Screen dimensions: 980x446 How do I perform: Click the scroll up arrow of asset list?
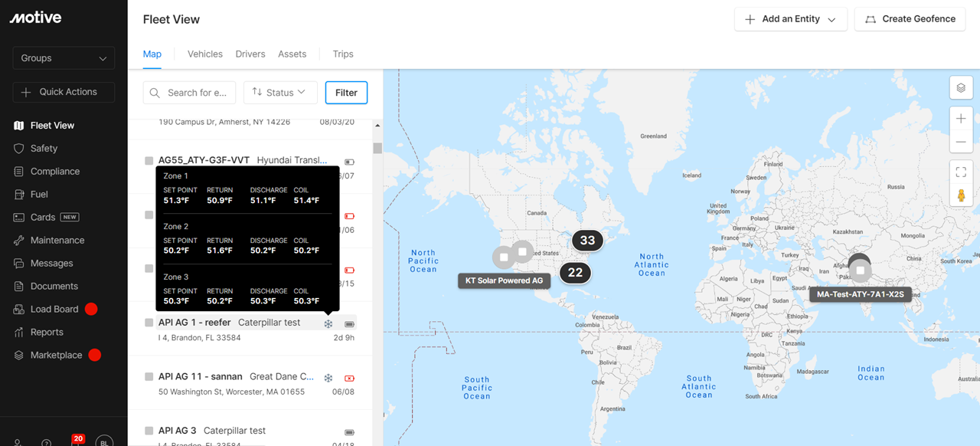coord(377,124)
